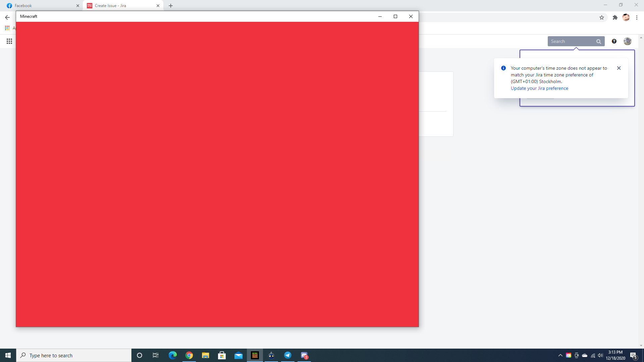Image resolution: width=644 pixels, height=362 pixels.
Task: Open the system volume control
Action: pos(600,355)
